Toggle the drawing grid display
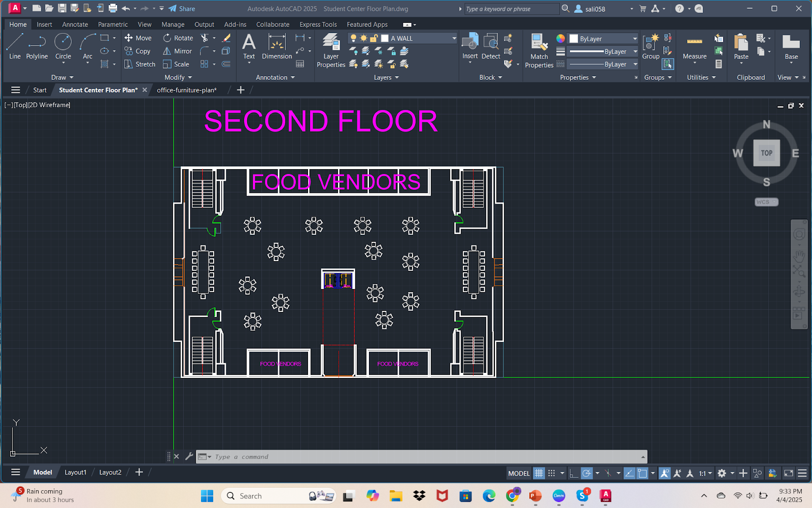 (538, 473)
